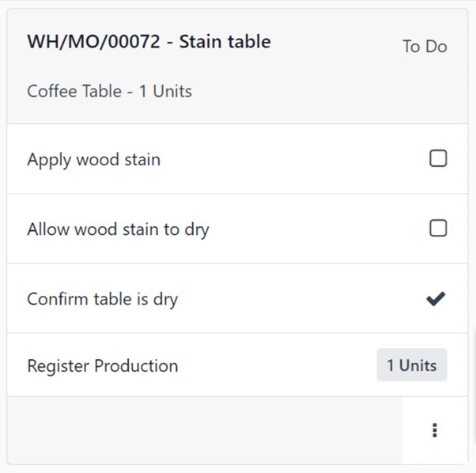Open the three-dot options menu

click(435, 430)
